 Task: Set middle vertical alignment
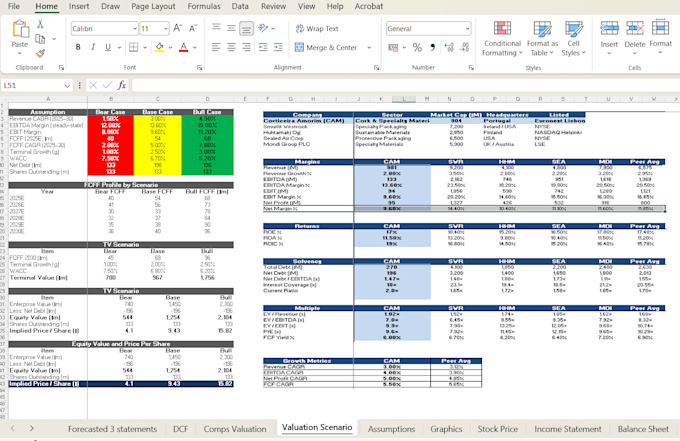click(231, 28)
